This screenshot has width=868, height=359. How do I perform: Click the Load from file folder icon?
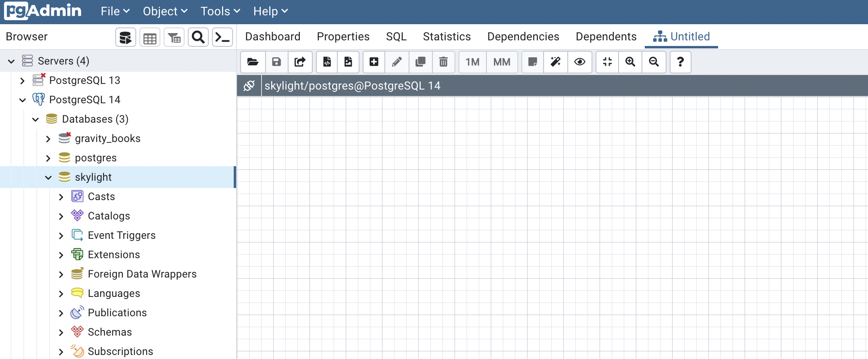253,62
